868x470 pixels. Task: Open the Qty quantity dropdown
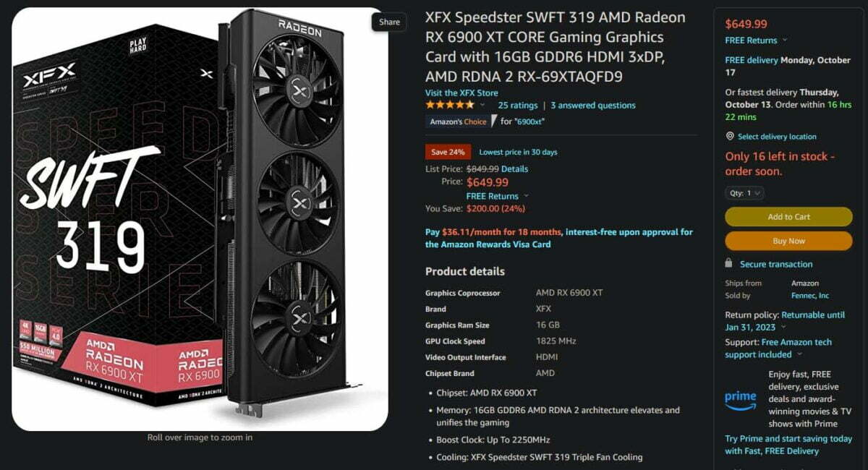pyautogui.click(x=744, y=193)
